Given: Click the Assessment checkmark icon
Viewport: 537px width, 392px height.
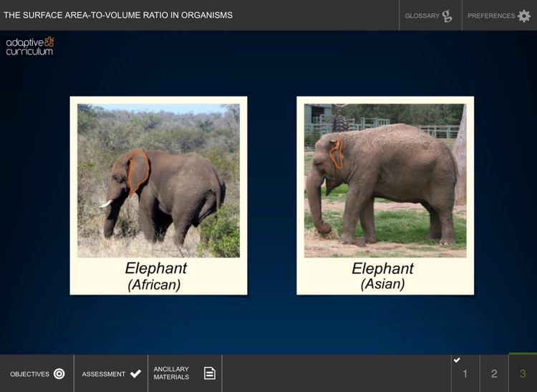Looking at the screenshot, I should [135, 373].
